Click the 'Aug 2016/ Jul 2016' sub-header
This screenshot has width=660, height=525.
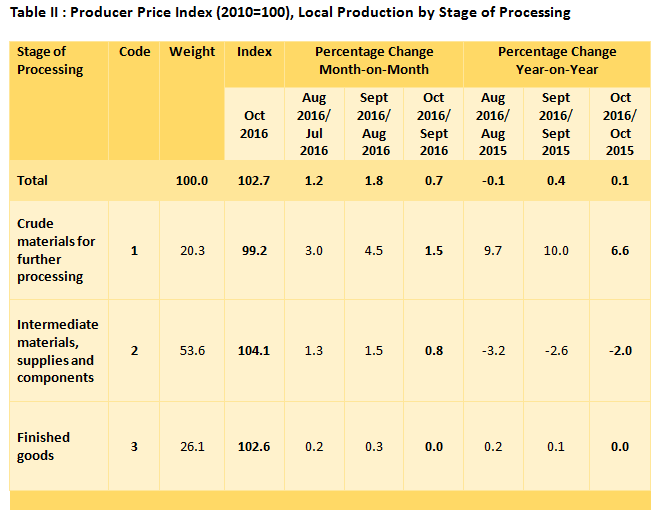click(314, 124)
